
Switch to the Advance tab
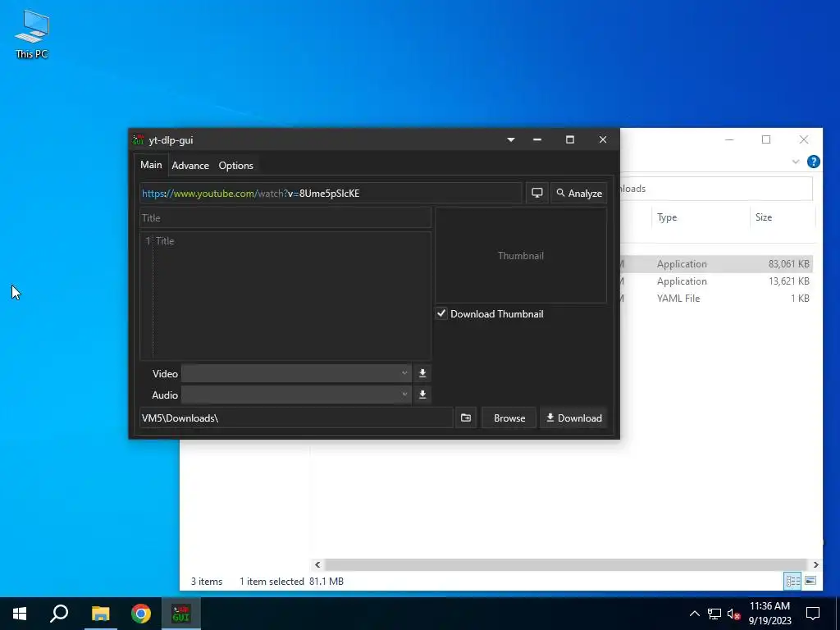(190, 166)
